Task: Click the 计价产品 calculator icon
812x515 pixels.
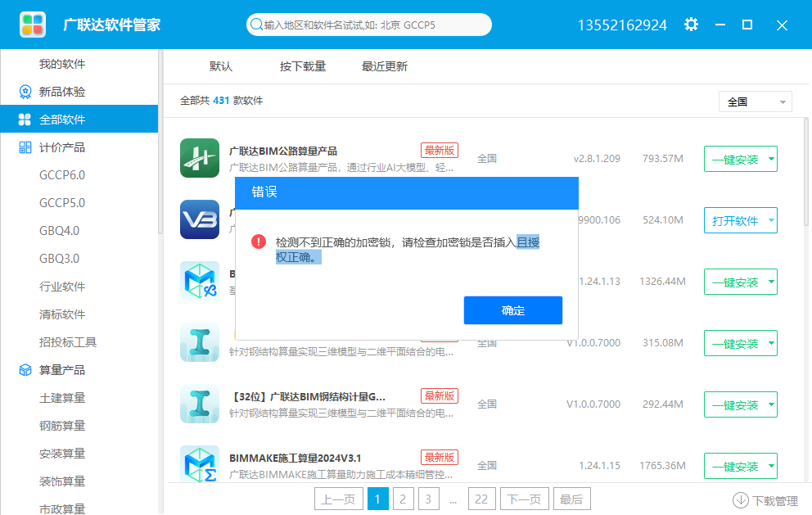Action: point(25,147)
